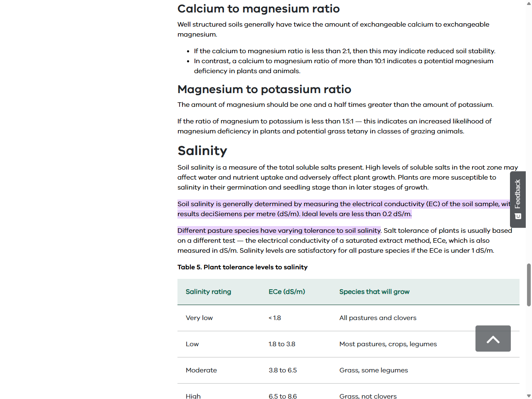Click the highlighted text 'Different pasture species have varying tolerance'
The image size is (532, 399).
[279, 231]
